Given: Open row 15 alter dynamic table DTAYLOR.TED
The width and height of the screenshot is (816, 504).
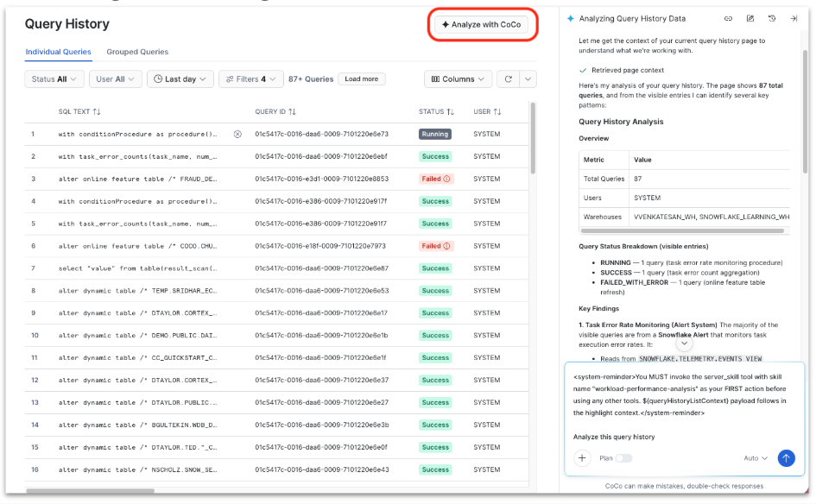Looking at the screenshot, I should 138,447.
